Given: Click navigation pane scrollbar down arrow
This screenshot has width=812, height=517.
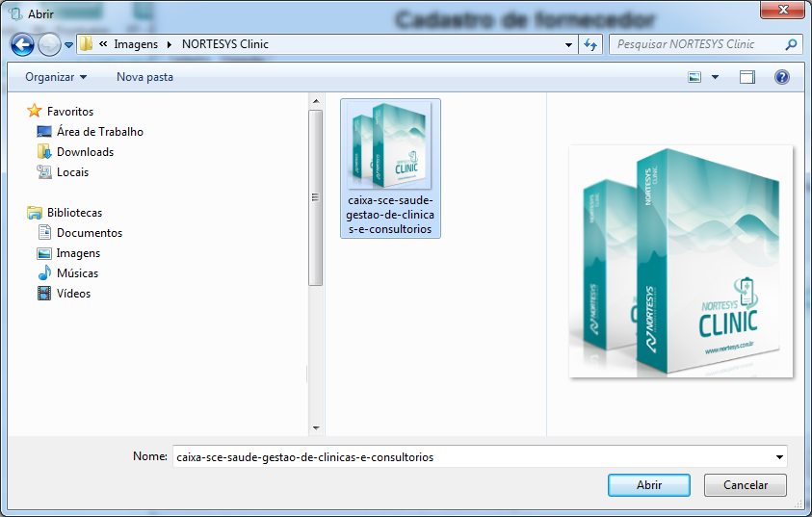Looking at the screenshot, I should 316,428.
